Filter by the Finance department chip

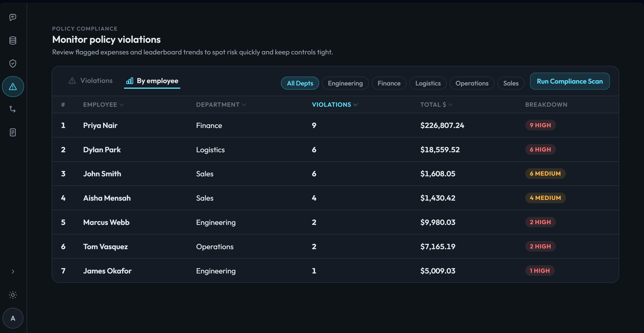pos(389,83)
